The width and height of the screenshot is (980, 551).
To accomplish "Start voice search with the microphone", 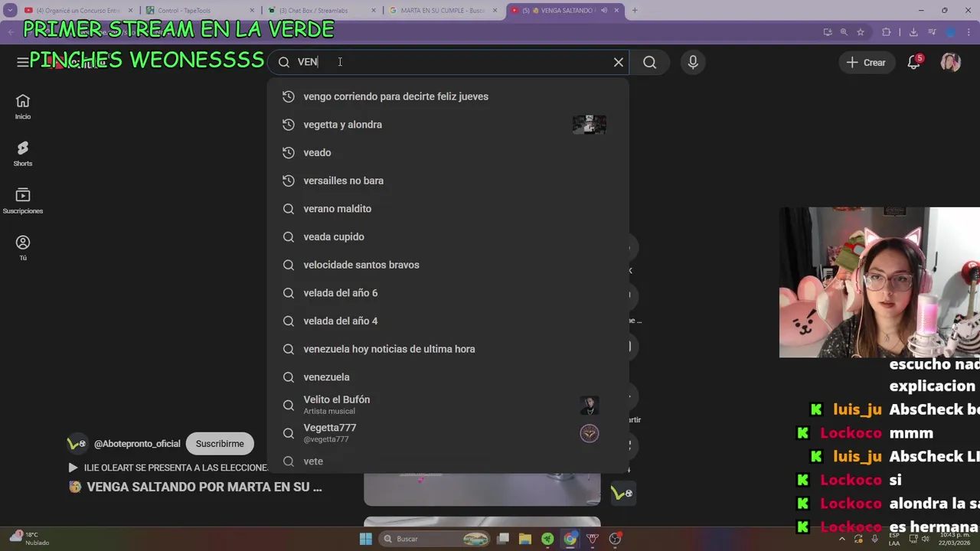I will [x=693, y=62].
